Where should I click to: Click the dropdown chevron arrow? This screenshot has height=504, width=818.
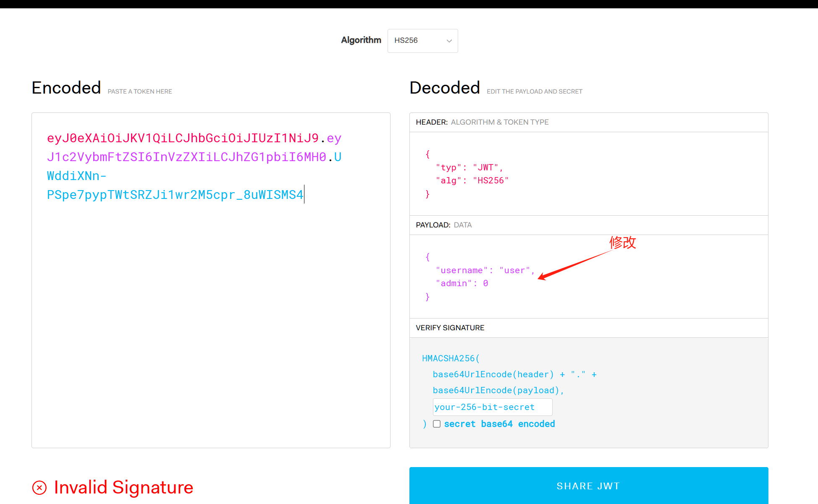pos(449,41)
